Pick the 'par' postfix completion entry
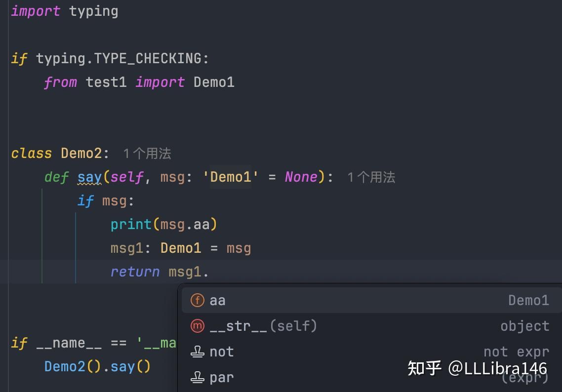This screenshot has width=562, height=392. tap(372, 378)
